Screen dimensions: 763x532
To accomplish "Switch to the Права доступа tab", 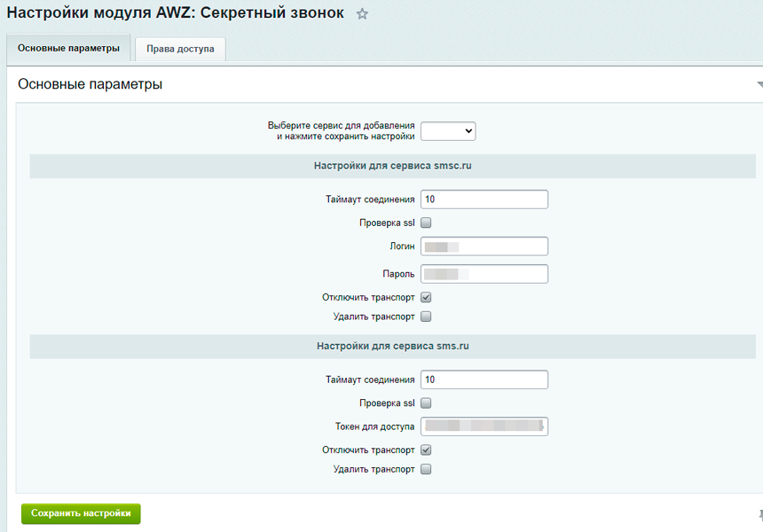I will [181, 50].
